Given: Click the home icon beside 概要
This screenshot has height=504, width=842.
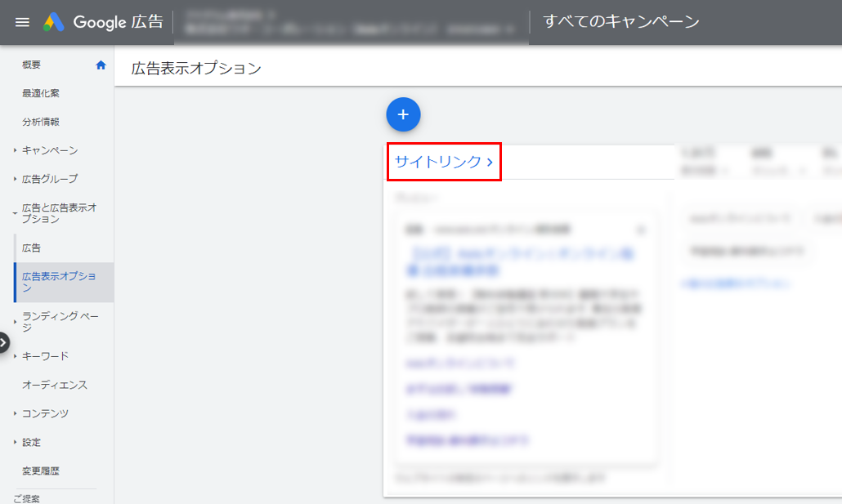Looking at the screenshot, I should 101,65.
